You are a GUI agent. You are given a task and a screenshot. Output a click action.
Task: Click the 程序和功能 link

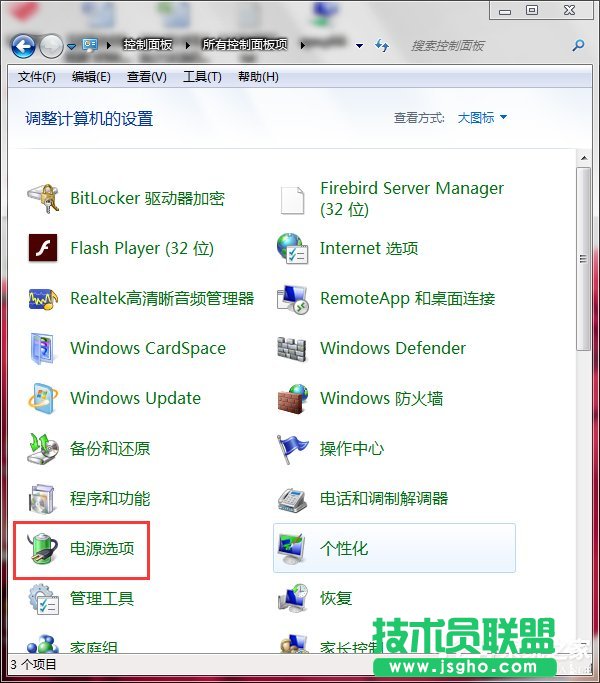110,498
